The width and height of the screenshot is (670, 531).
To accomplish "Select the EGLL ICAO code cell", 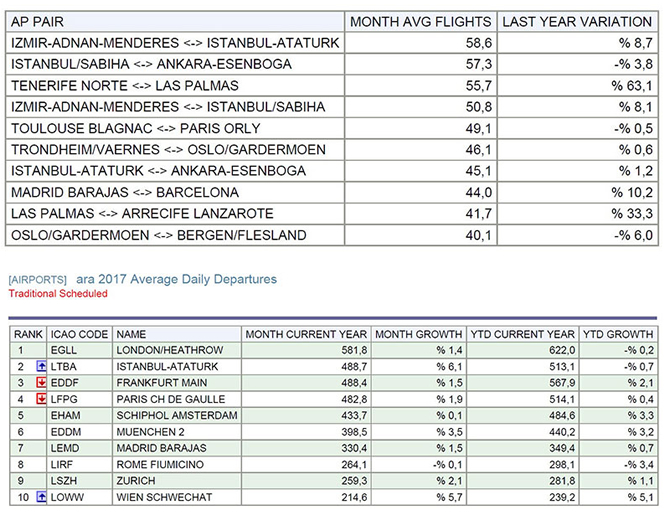I will [x=66, y=351].
